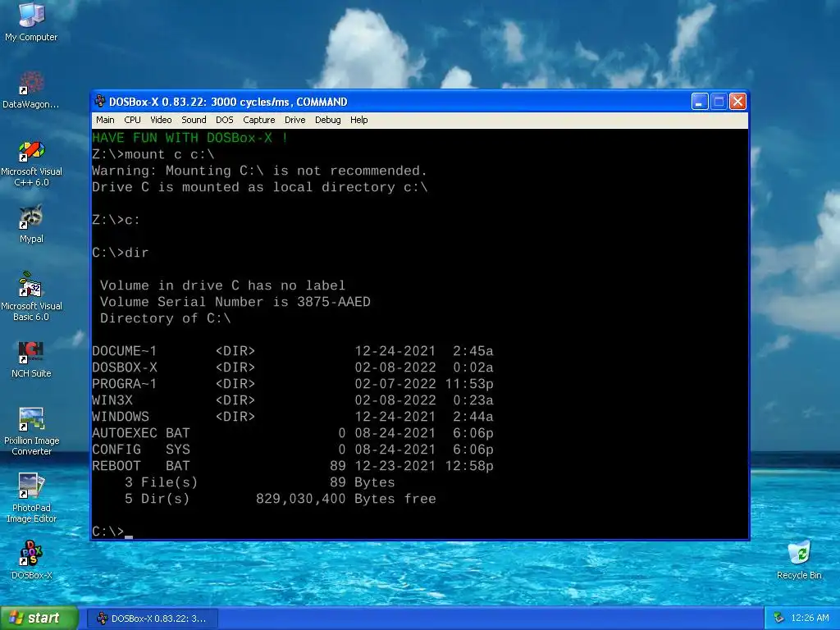The height and width of the screenshot is (630, 840).
Task: Open the Help menu
Action: 359,120
